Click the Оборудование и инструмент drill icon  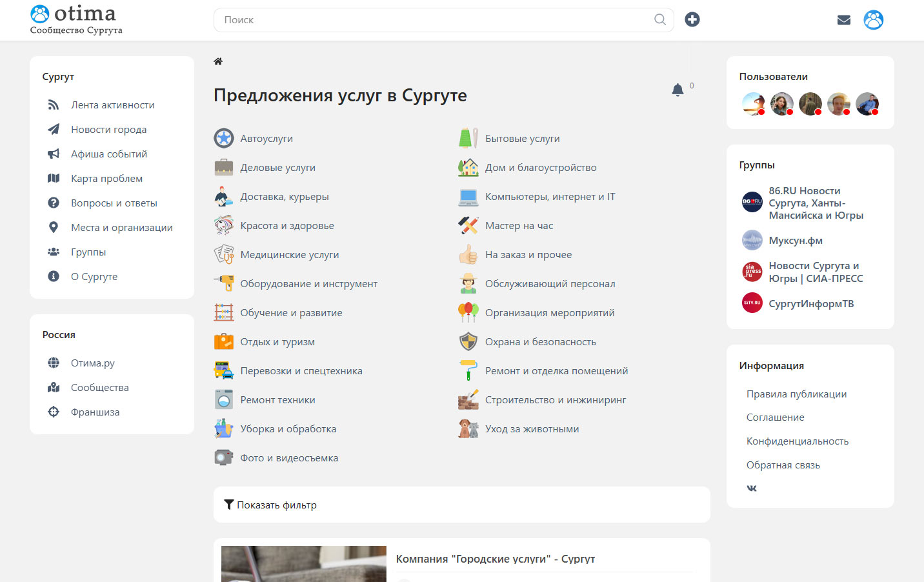[224, 283]
